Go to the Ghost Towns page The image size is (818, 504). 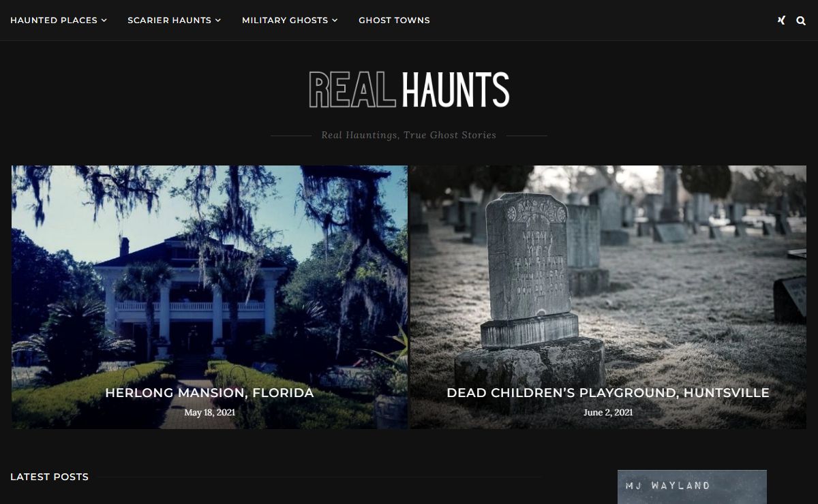point(394,20)
